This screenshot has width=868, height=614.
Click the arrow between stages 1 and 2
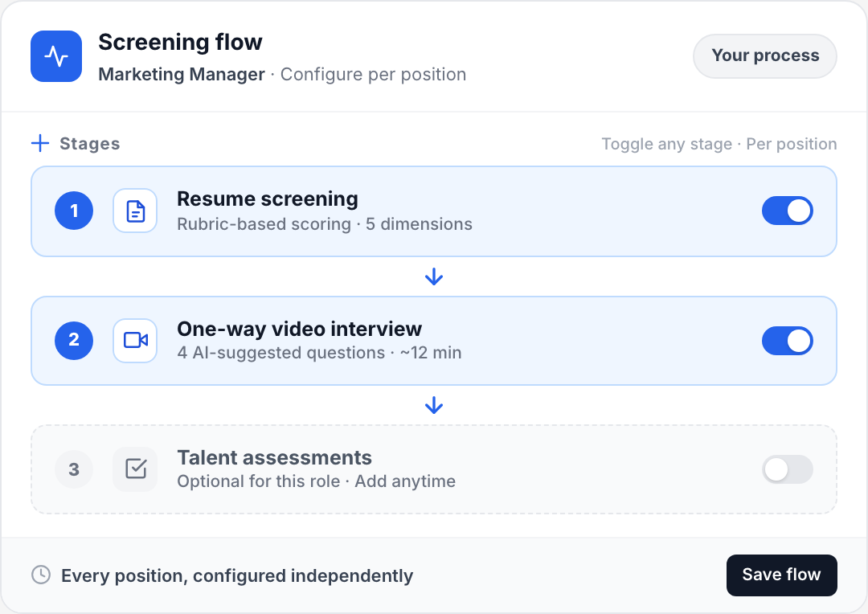coord(434,276)
